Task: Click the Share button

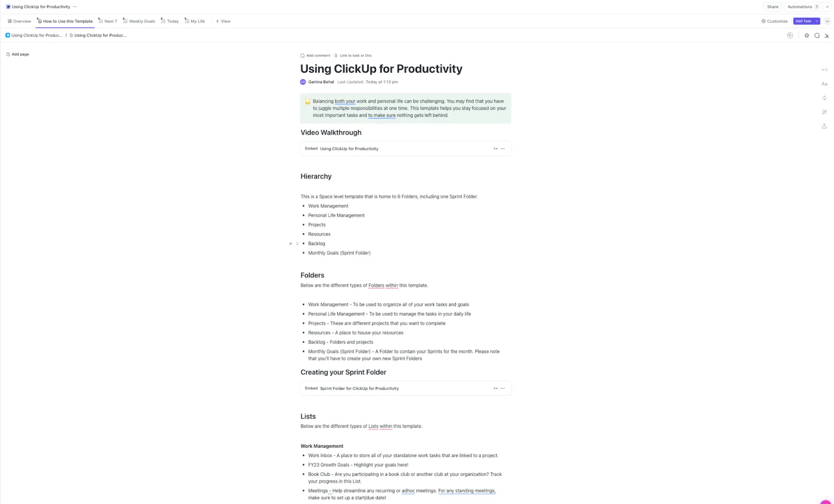Action: pyautogui.click(x=772, y=7)
